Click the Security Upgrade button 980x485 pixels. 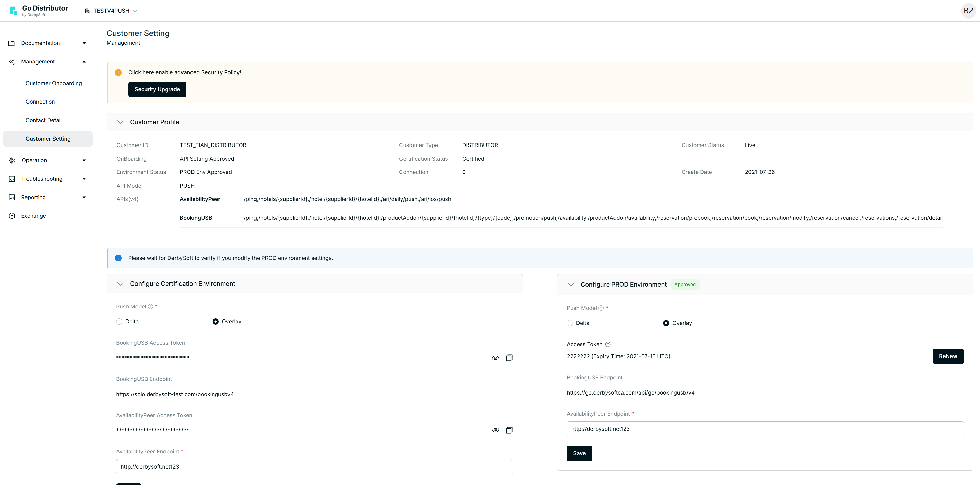pyautogui.click(x=157, y=89)
